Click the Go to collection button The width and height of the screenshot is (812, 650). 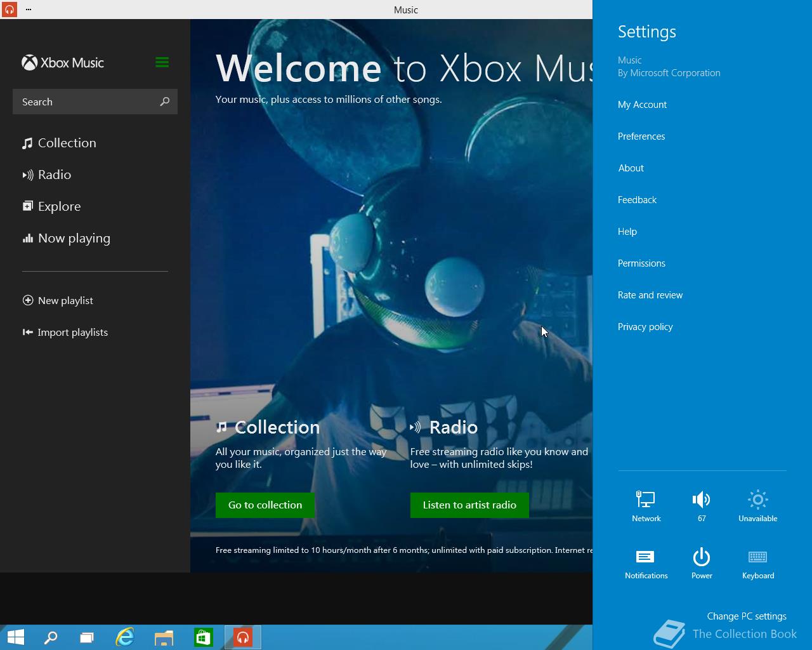coord(265,505)
